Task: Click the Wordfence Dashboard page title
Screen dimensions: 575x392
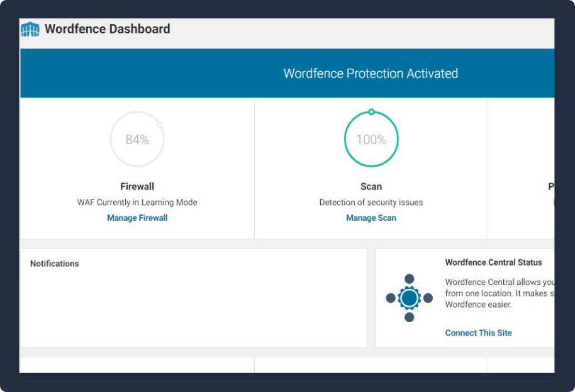Action: (107, 29)
